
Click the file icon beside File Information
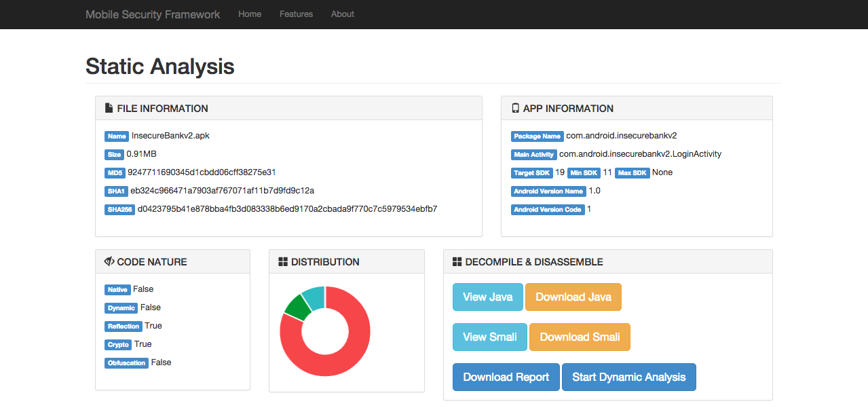tap(109, 108)
